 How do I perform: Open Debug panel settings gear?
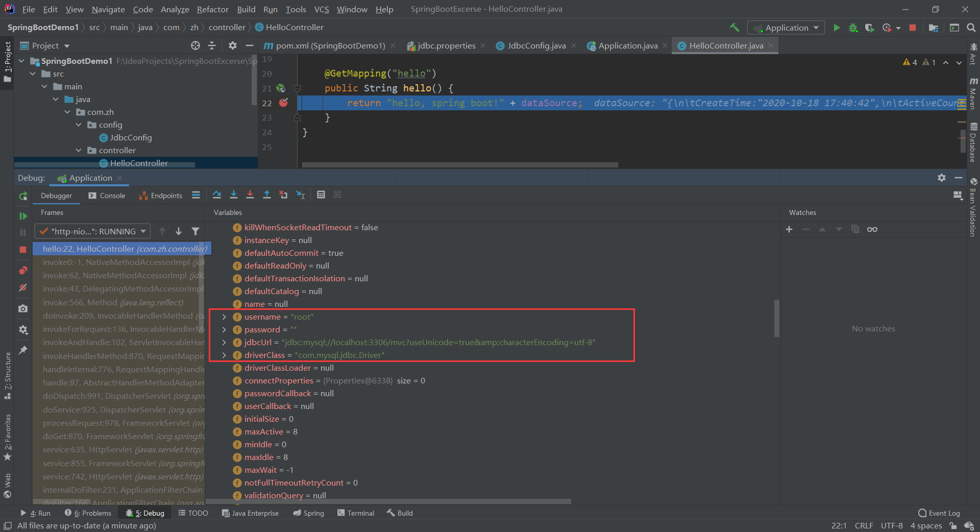pyautogui.click(x=942, y=178)
